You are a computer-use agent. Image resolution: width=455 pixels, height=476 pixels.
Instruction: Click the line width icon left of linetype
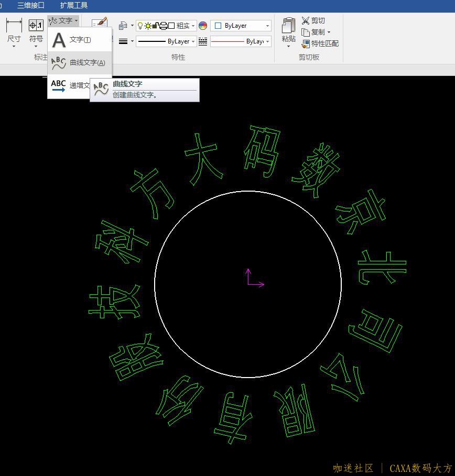coord(123,41)
